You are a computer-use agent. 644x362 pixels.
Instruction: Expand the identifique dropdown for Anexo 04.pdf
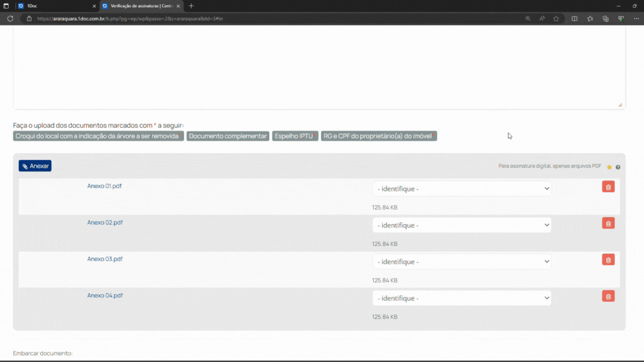[x=462, y=298]
